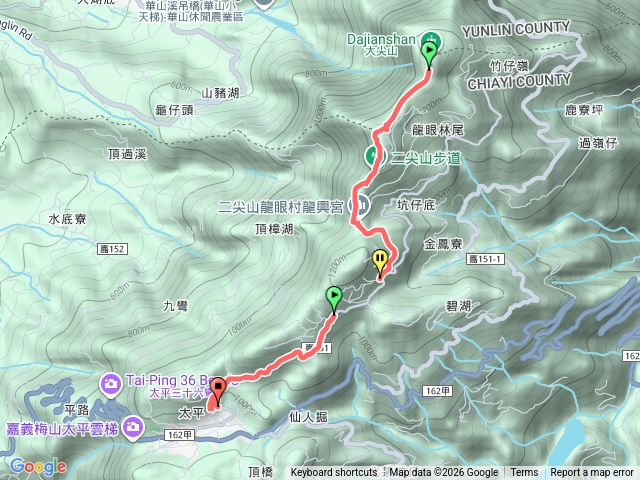Image resolution: width=640 pixels, height=480 pixels.
Task: Open Keyboard shortcuts
Action: click(333, 473)
